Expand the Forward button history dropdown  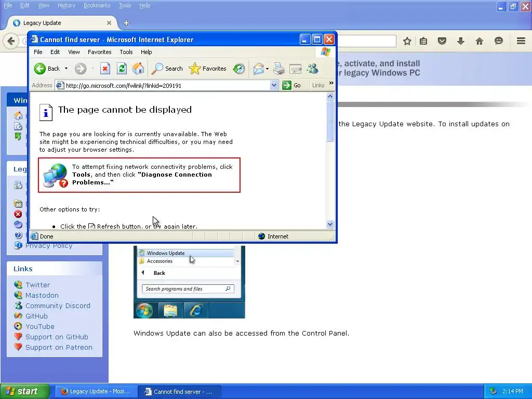click(92, 69)
